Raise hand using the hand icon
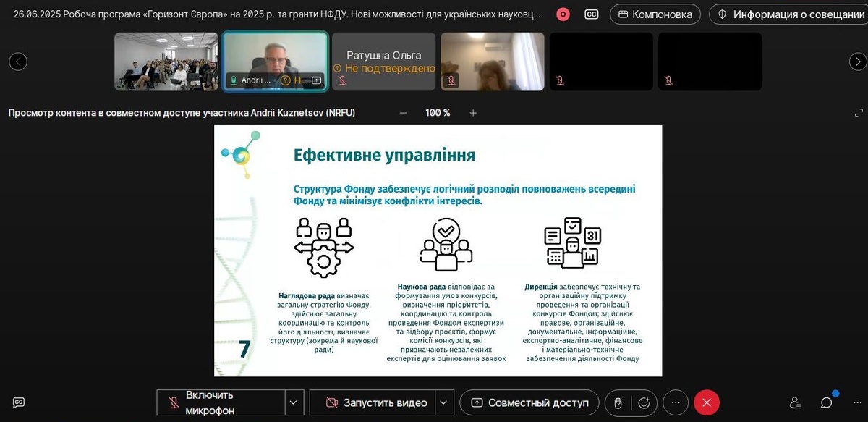 tap(618, 402)
